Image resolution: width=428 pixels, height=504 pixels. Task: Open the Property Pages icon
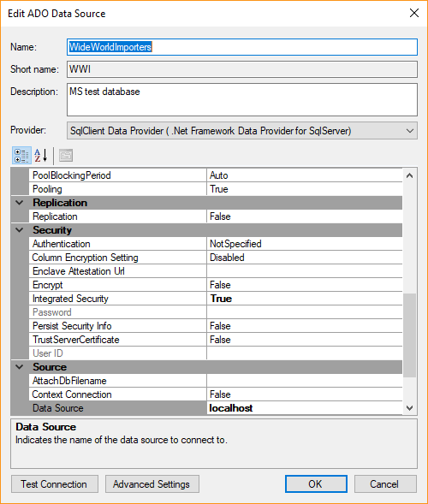[66, 156]
